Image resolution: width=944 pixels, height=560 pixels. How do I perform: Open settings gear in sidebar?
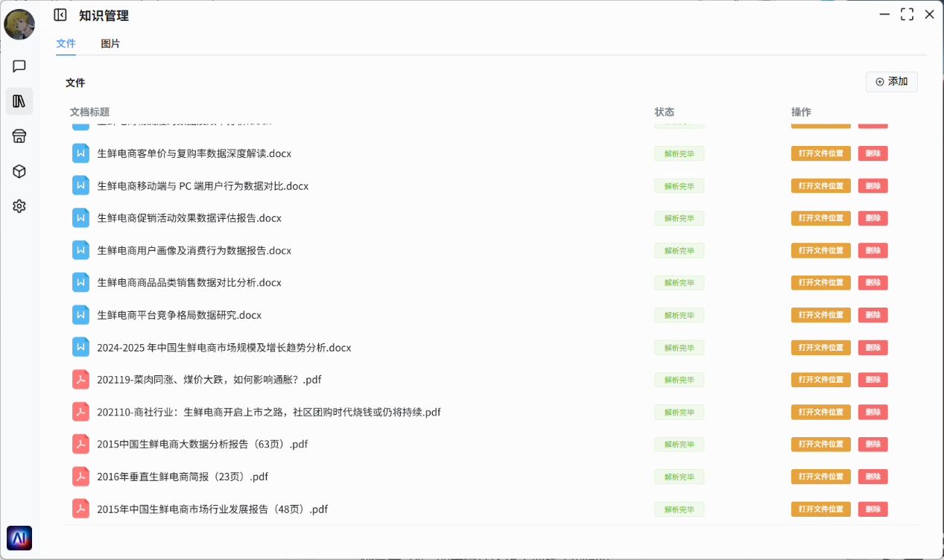19,206
